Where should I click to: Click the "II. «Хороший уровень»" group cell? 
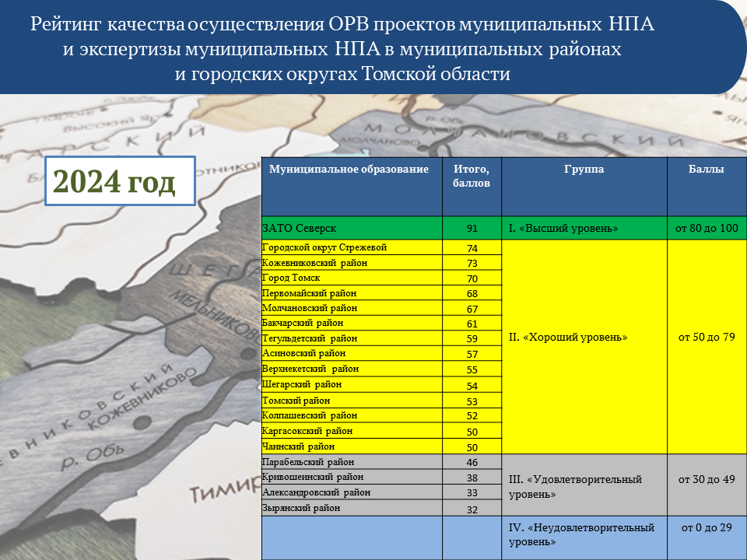point(584,347)
